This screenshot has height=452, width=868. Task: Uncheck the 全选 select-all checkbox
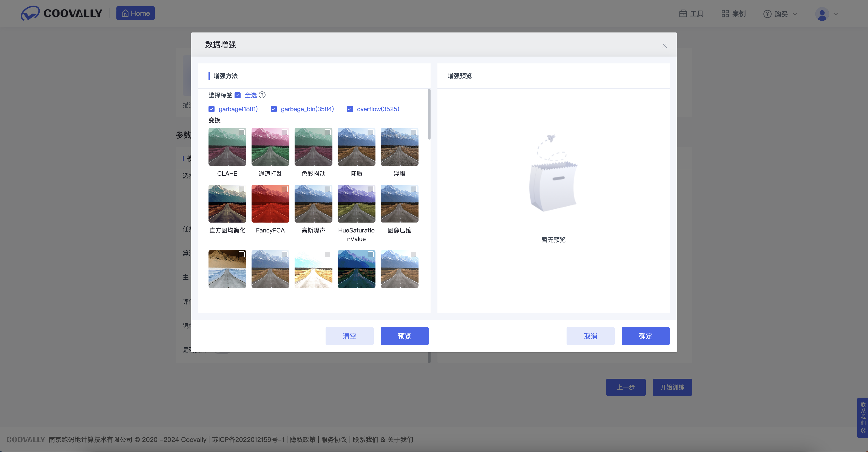point(238,95)
